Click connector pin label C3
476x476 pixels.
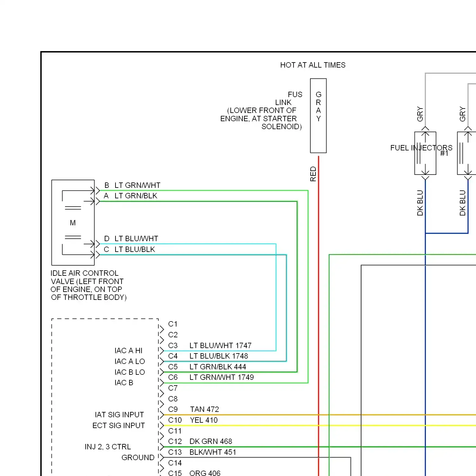(173, 346)
